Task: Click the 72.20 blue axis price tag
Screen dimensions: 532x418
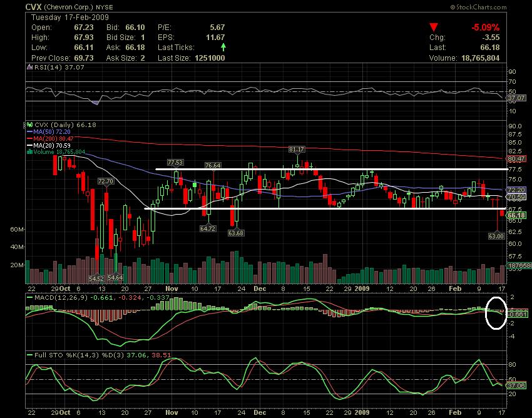Action: click(x=516, y=190)
